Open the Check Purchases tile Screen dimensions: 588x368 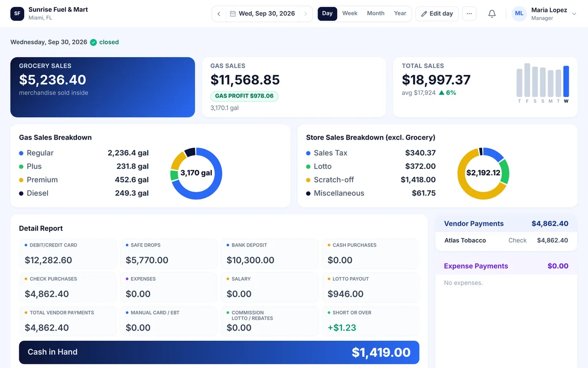tap(68, 287)
